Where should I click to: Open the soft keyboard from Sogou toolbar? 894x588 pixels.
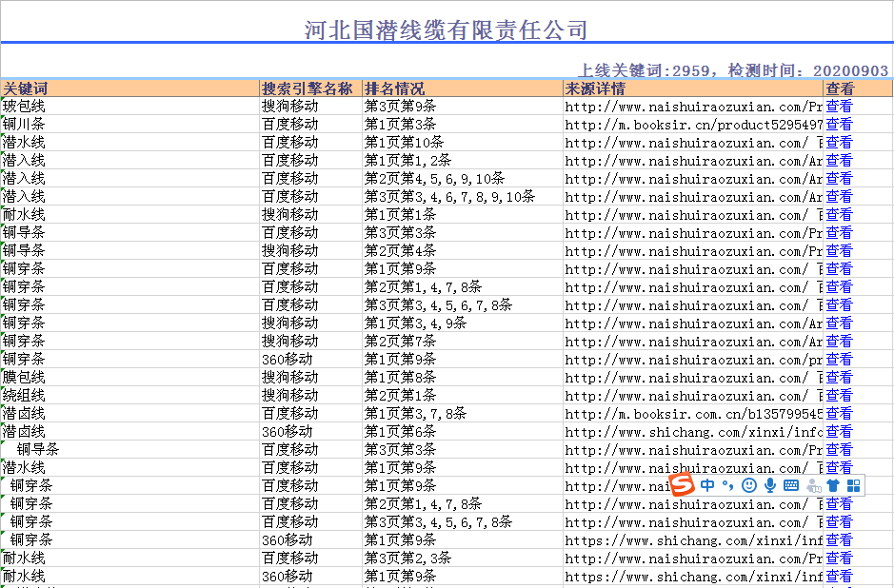click(791, 485)
